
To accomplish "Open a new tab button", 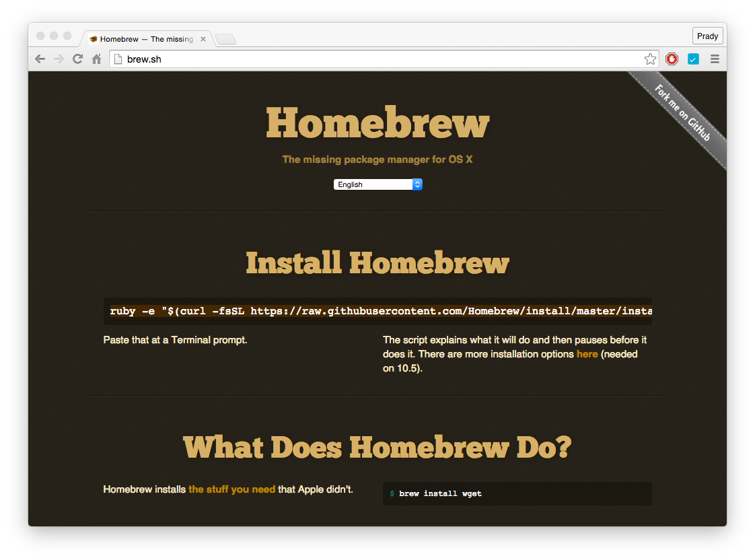I will pyautogui.click(x=225, y=39).
